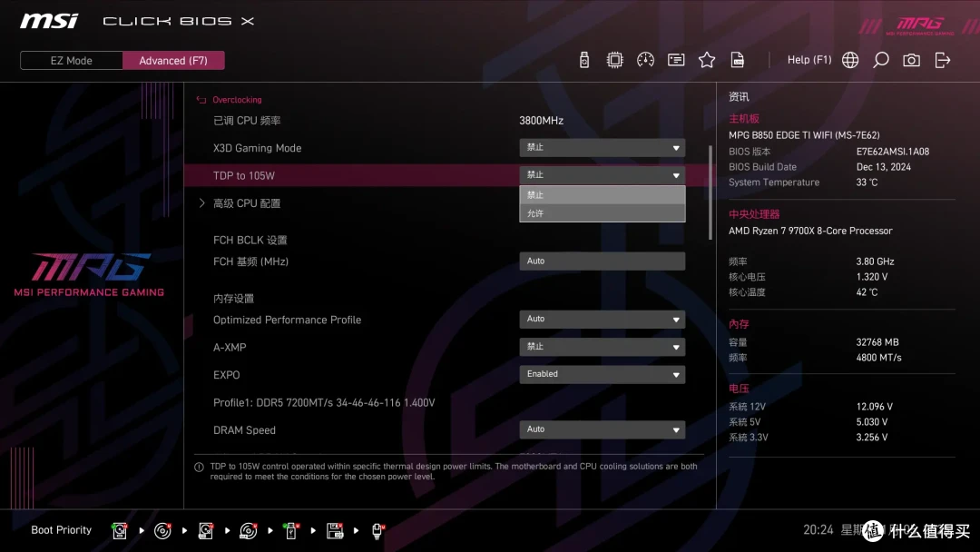980x552 pixels.
Task: Click info icon beside TDP description
Action: tap(199, 467)
